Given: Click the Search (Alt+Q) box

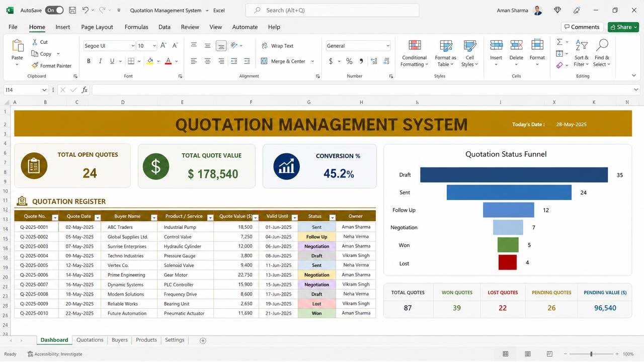Looking at the screenshot, I should pos(332,10).
